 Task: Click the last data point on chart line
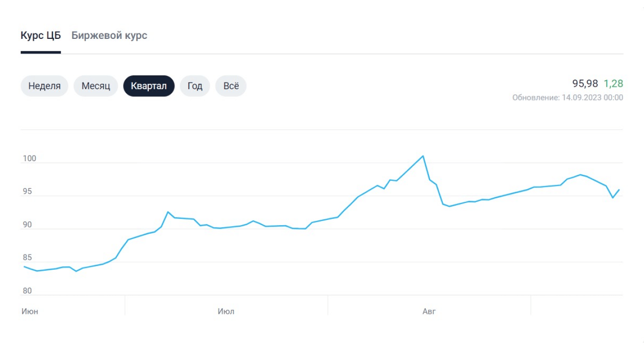click(x=619, y=190)
